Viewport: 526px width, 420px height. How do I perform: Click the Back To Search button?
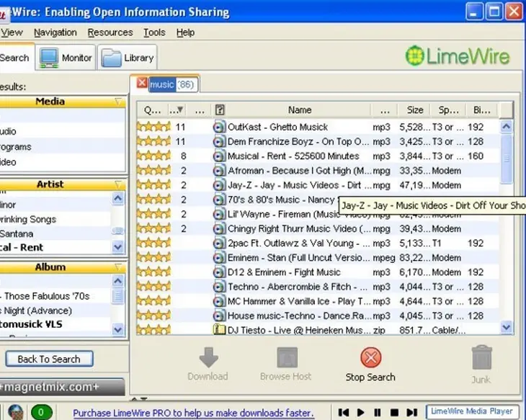pyautogui.click(x=49, y=359)
